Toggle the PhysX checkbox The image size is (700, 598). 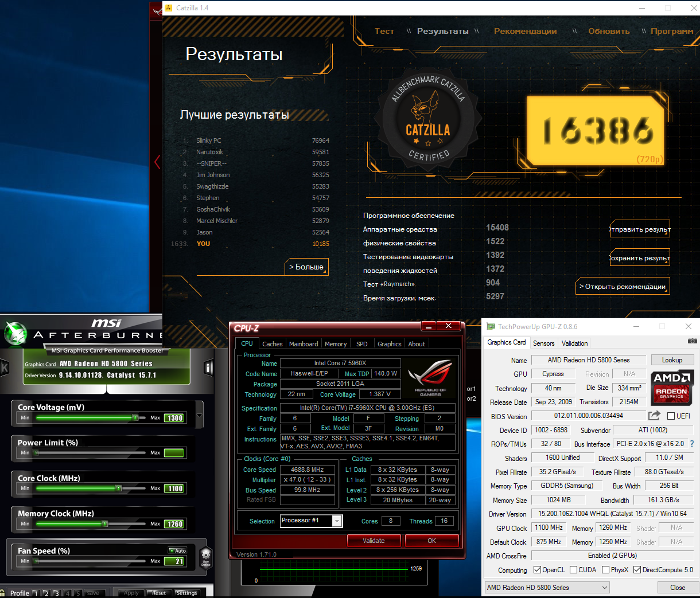[605, 570]
